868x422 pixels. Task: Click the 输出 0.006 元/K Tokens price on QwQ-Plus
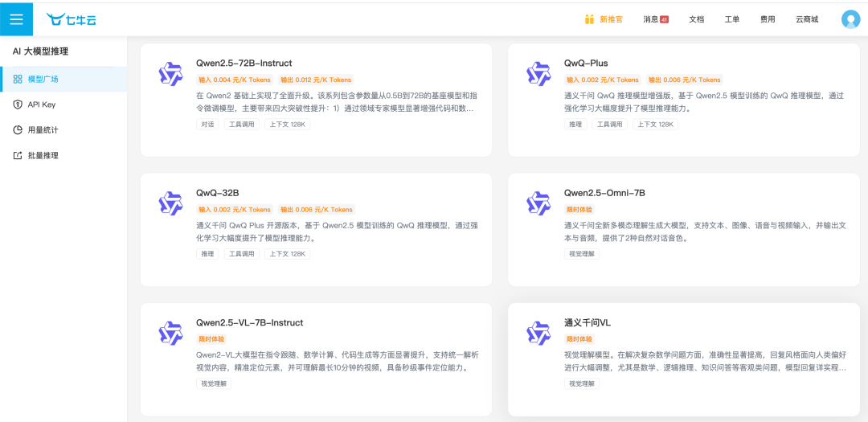(x=684, y=80)
